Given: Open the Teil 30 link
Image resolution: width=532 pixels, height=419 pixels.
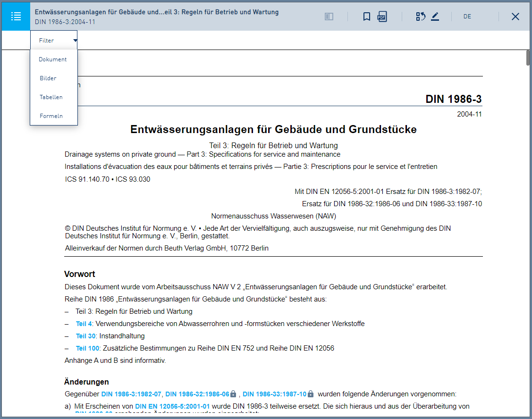Looking at the screenshot, I should pos(85,336).
